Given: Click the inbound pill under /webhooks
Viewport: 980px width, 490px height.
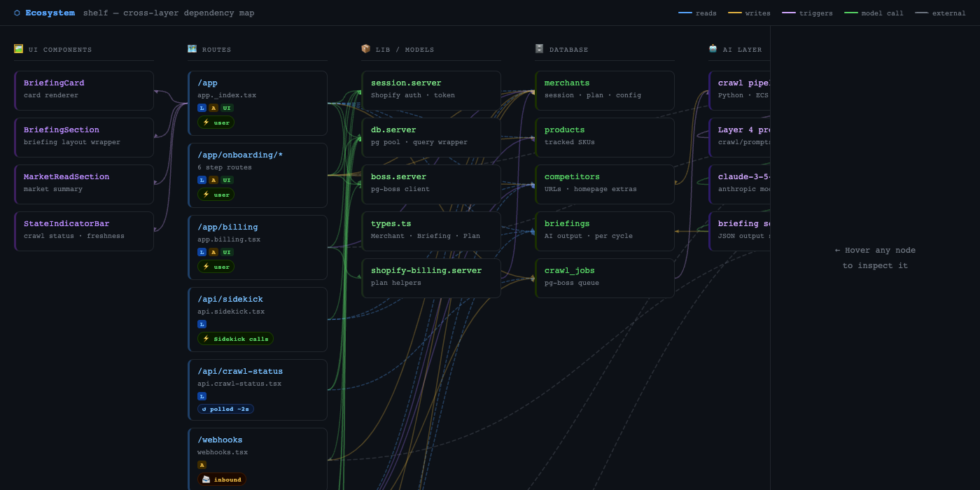Looking at the screenshot, I should tap(221, 479).
